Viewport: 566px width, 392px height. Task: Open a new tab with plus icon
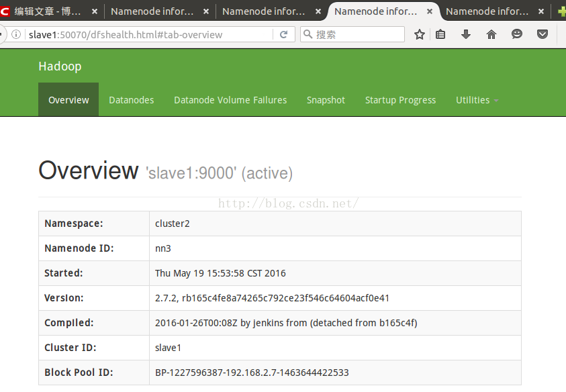tap(562, 11)
